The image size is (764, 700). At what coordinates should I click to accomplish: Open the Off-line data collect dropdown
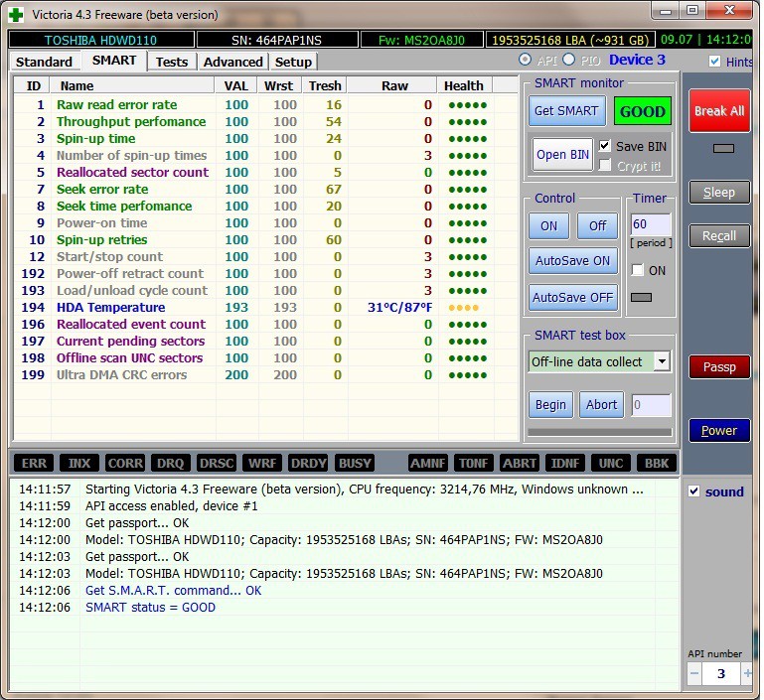coord(662,361)
